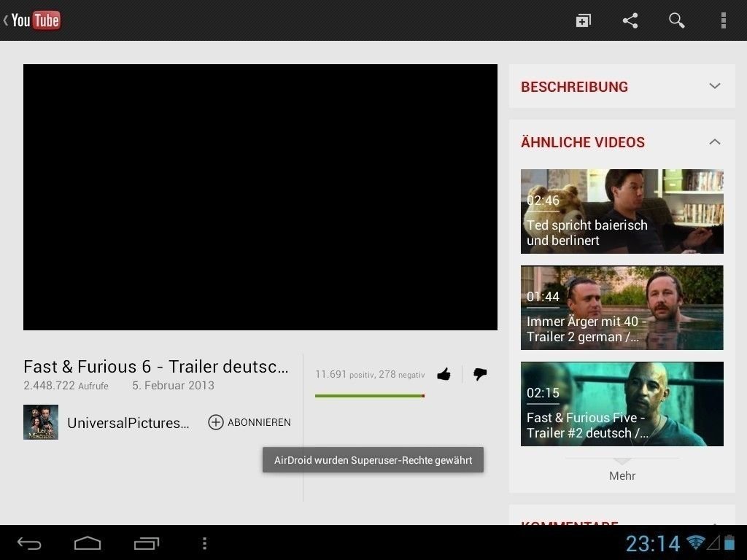Open the UniversalPictures channel avatar
This screenshot has width=747, height=560.
point(41,422)
